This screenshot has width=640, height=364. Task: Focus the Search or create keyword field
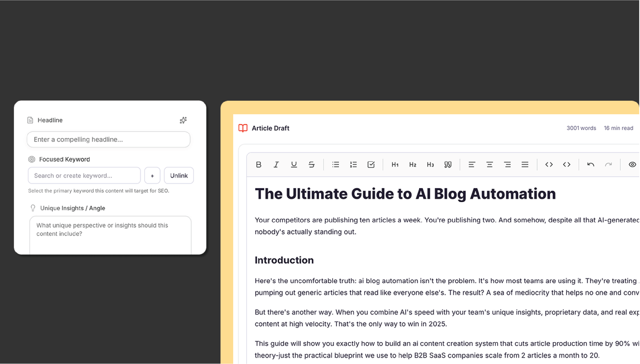click(x=84, y=176)
